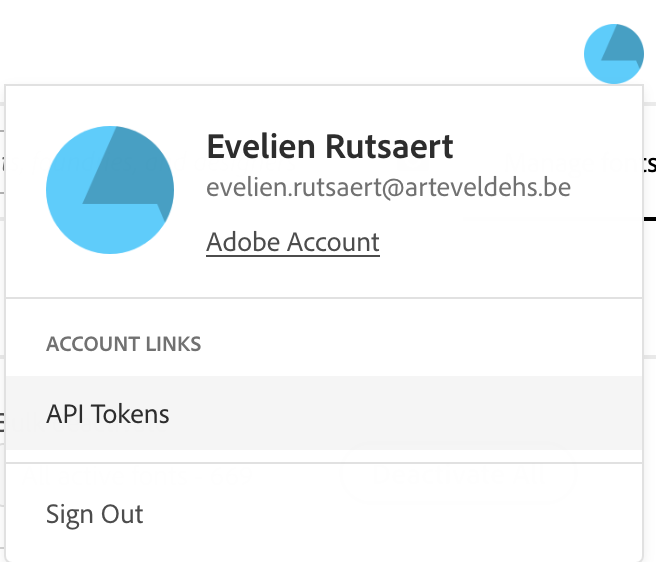Click the ACCOUNT LINKS section header
Viewport: 656px width, 562px height.
coord(123,344)
